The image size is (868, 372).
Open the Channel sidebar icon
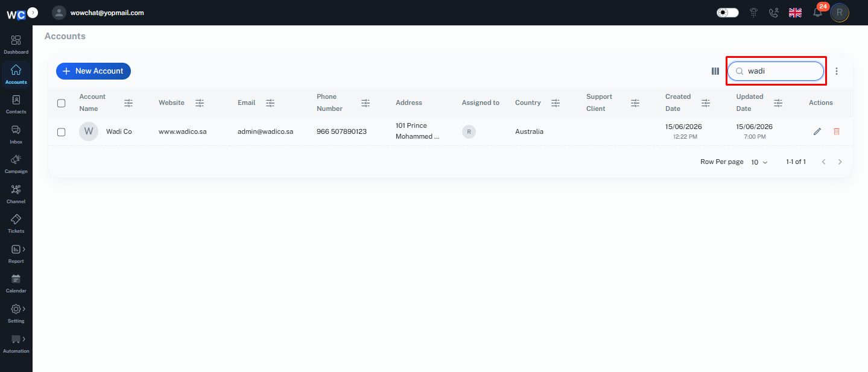tap(16, 190)
